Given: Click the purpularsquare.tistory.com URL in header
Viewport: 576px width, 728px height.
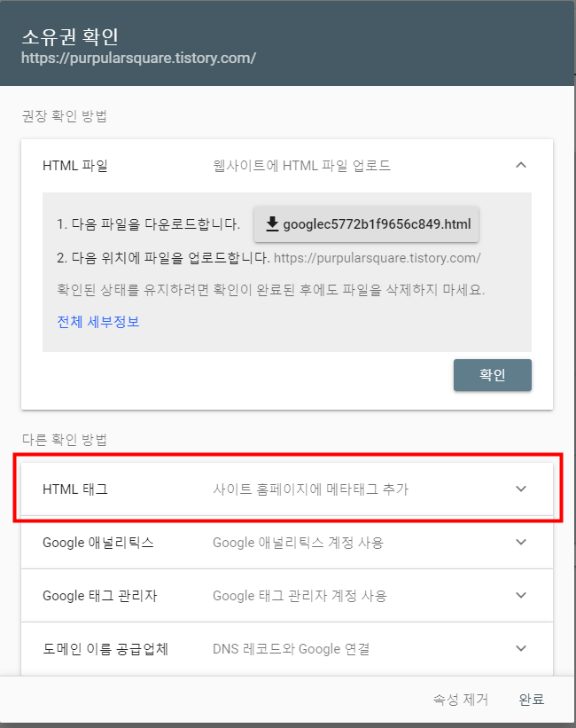Looking at the screenshot, I should [138, 58].
